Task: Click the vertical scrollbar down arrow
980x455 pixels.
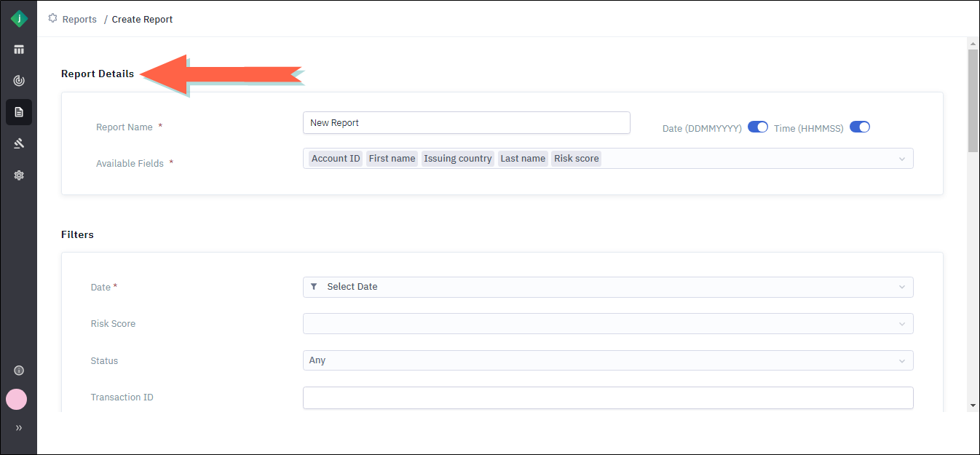Action: tap(973, 405)
